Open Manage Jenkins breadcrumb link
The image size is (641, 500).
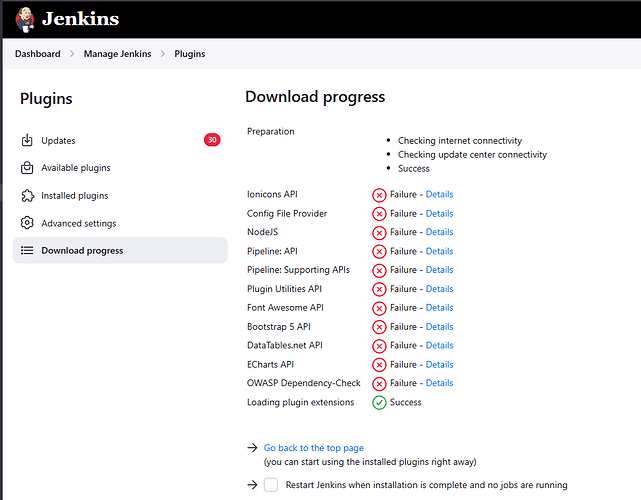click(117, 54)
